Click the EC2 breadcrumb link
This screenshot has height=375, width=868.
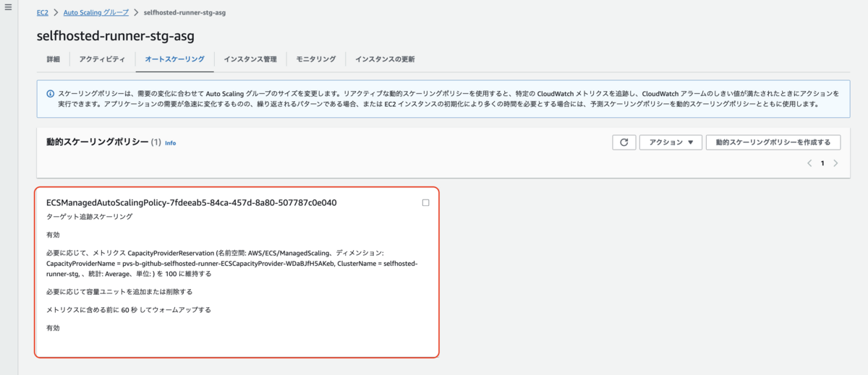43,12
